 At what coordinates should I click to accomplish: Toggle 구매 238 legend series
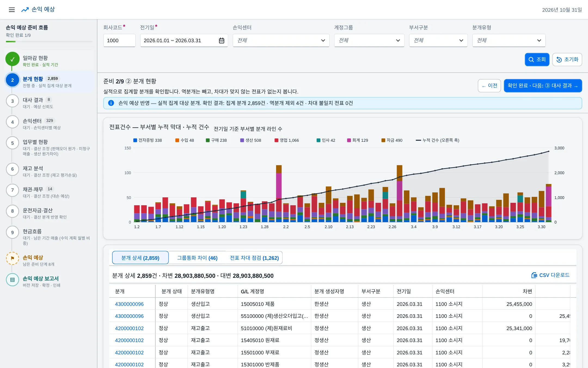tap(216, 140)
